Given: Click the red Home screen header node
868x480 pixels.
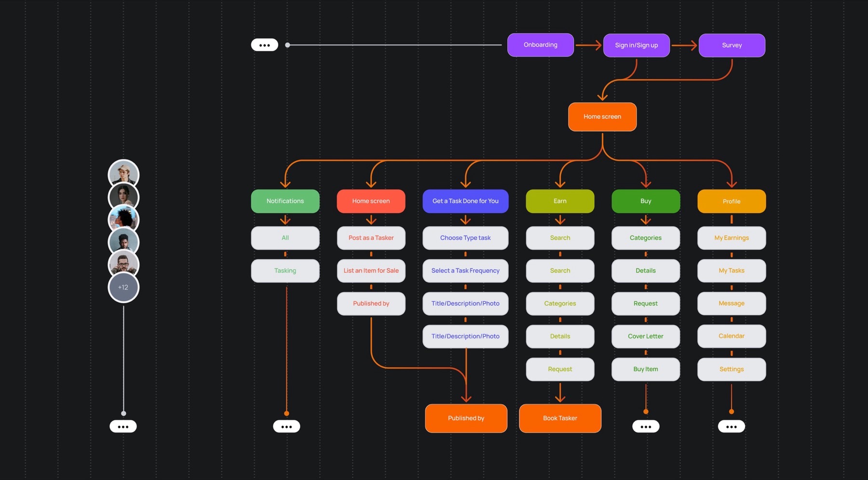Looking at the screenshot, I should pos(371,201).
